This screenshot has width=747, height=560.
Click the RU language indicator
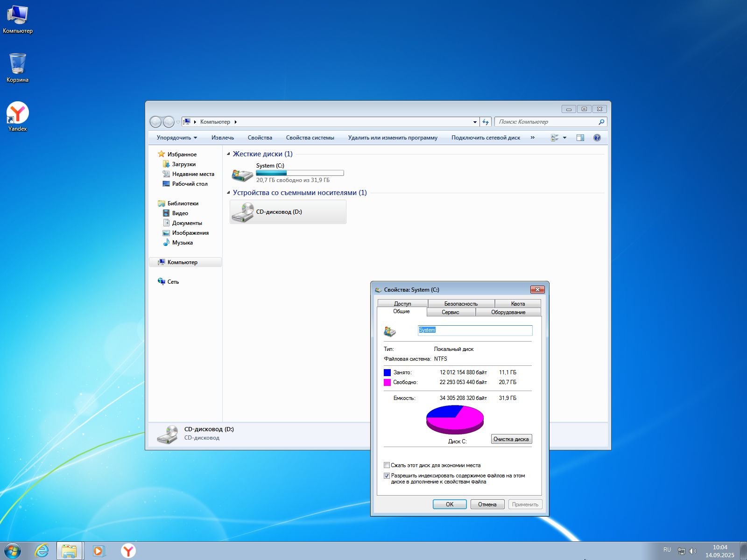667,550
